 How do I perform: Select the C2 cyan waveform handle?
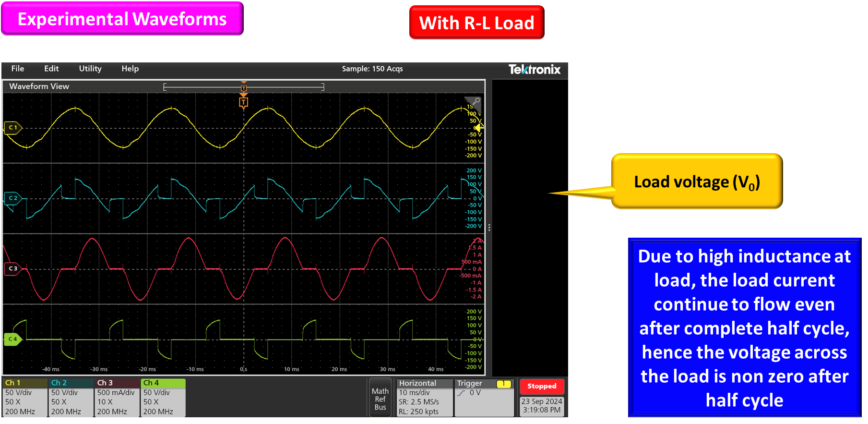pos(12,198)
